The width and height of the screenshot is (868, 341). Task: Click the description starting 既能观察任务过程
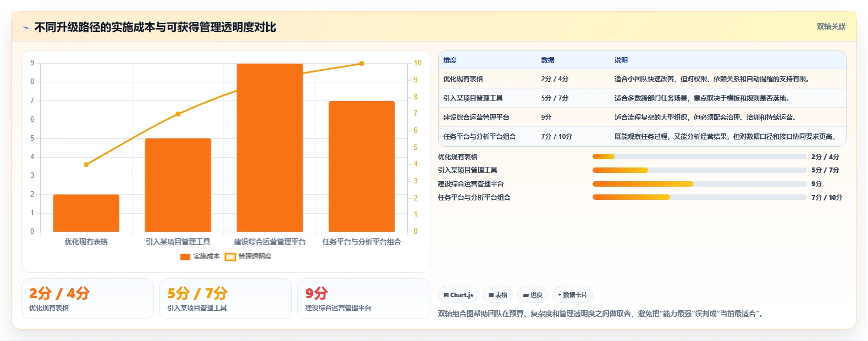pyautogui.click(x=726, y=137)
